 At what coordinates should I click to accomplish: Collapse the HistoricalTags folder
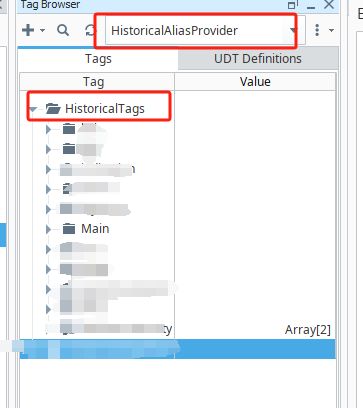pyautogui.click(x=33, y=109)
